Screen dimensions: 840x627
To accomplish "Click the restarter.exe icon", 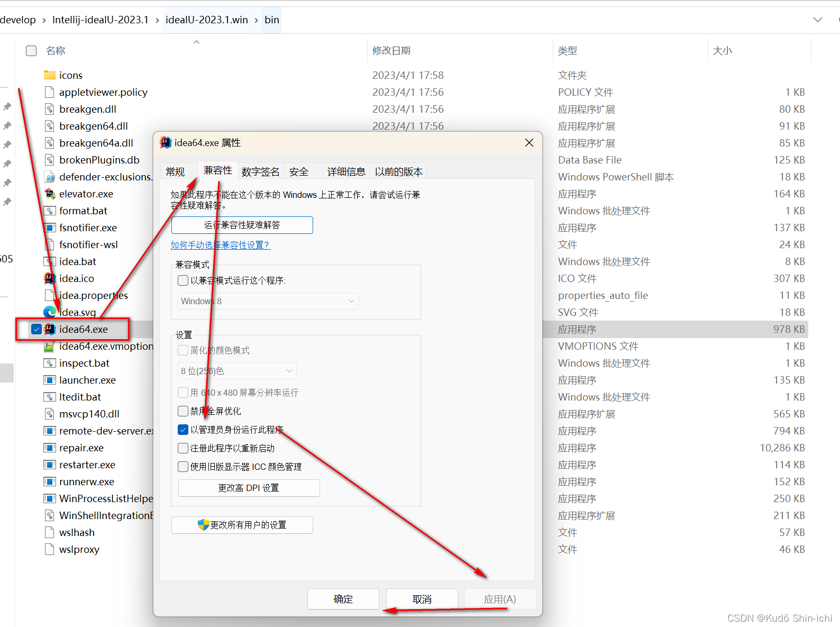I will [x=50, y=465].
